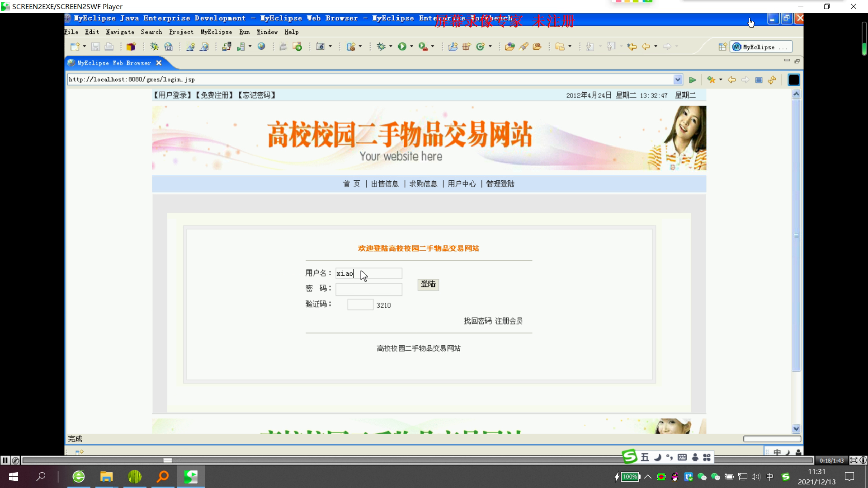Click the Search flashlight icon

(524, 47)
